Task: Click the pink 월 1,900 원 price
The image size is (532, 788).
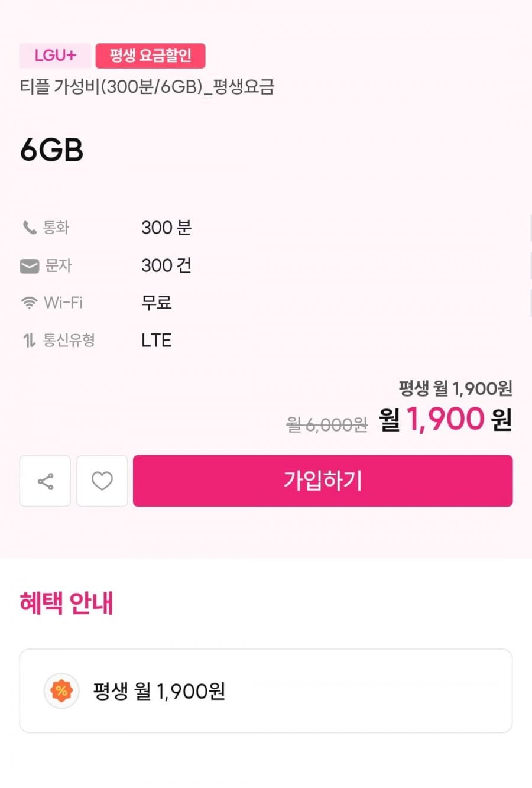Action: click(445, 420)
